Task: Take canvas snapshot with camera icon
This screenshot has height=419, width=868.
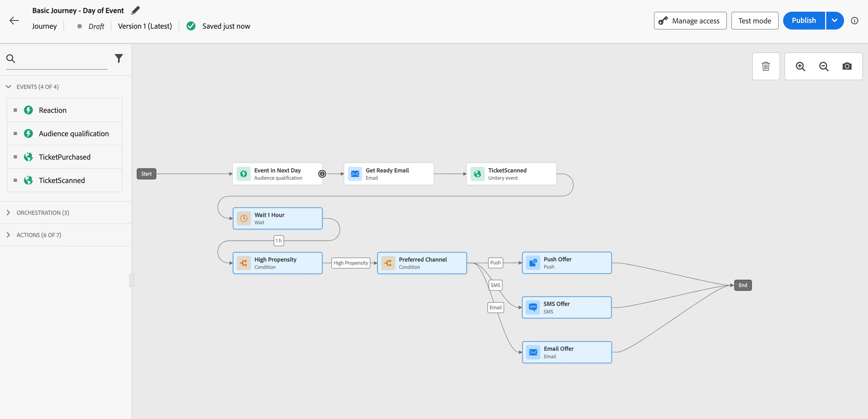Action: [847, 66]
